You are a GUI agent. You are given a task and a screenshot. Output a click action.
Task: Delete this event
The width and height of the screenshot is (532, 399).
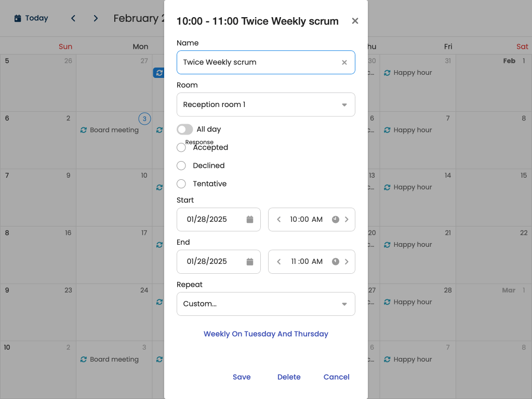point(289,377)
